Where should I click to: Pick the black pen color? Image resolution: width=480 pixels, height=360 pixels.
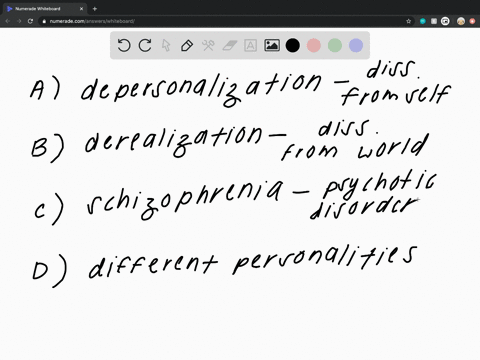pyautogui.click(x=293, y=45)
